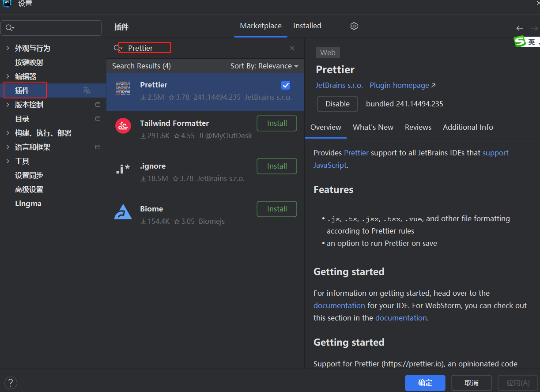Click the Sogou input method icon
The height and width of the screenshot is (392, 540).
pyautogui.click(x=520, y=42)
